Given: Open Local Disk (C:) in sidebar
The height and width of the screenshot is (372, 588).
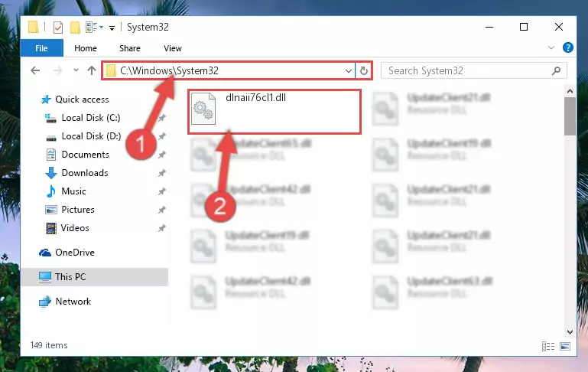Looking at the screenshot, I should click(91, 118).
